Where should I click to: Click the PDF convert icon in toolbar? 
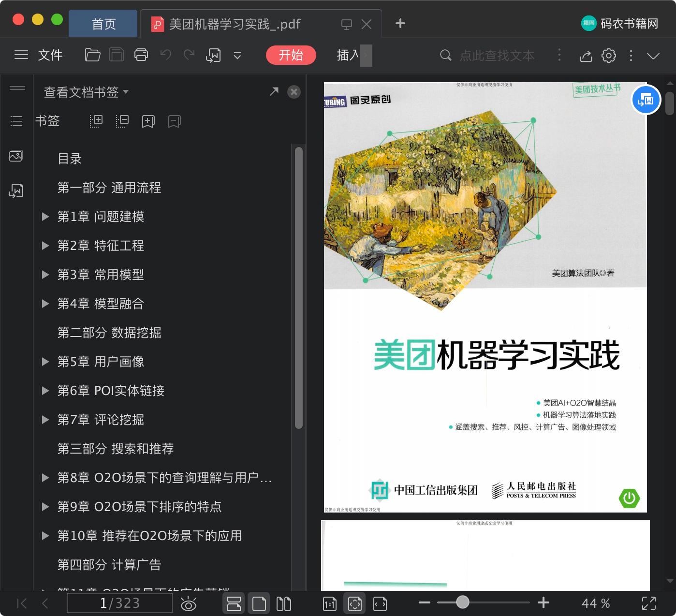213,56
